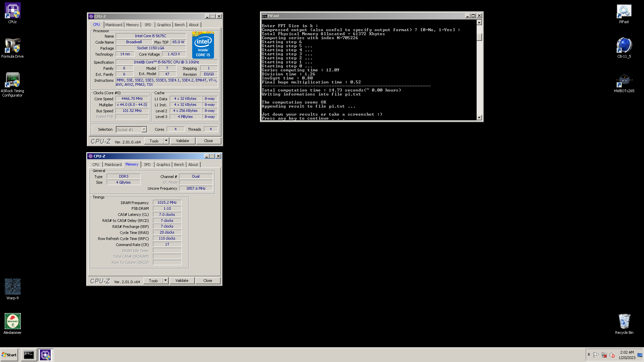Launch ASRock Timing Configurator shortcut
This screenshot has height=362, width=644.
(12, 85)
